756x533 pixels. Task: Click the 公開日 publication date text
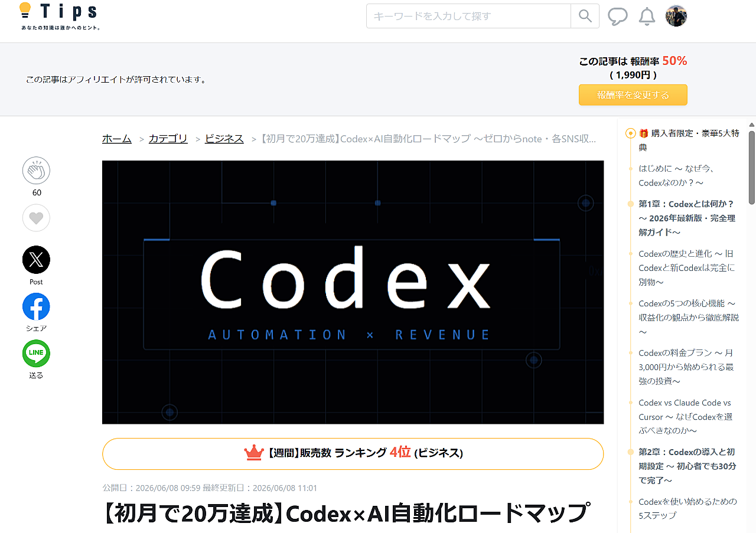(x=151, y=488)
